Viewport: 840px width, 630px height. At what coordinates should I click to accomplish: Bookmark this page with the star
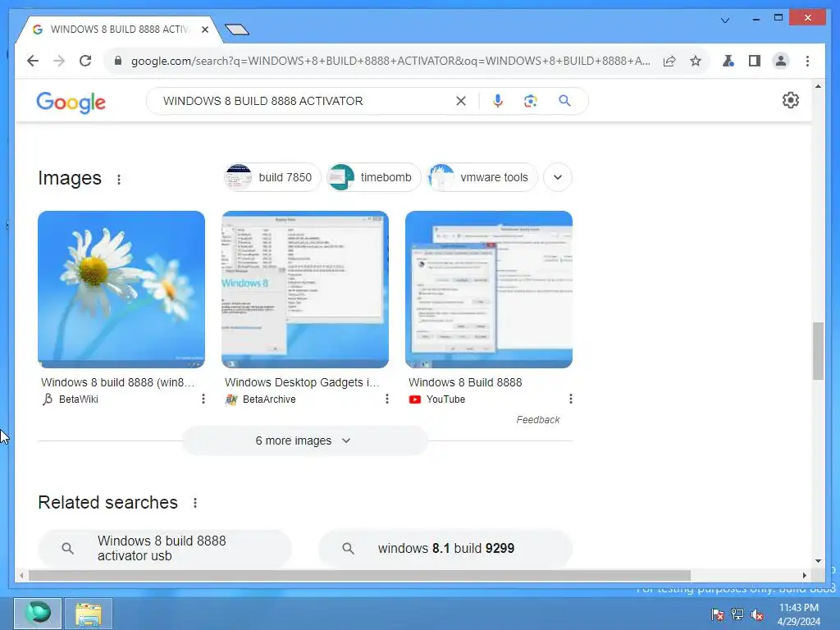click(x=696, y=61)
